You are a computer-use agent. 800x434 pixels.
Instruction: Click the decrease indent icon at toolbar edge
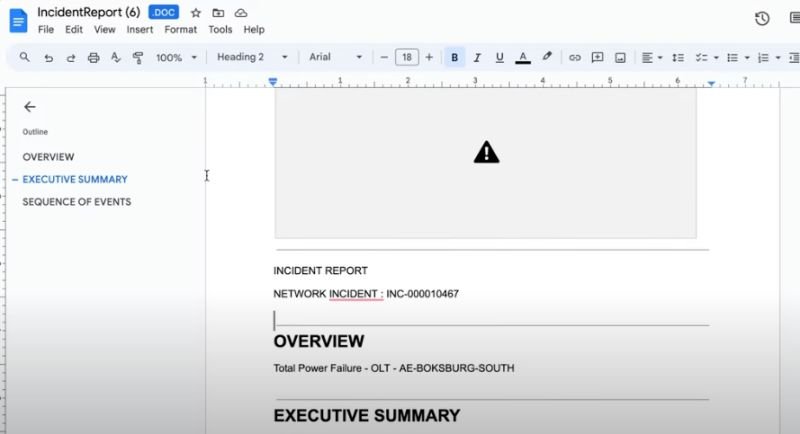794,58
